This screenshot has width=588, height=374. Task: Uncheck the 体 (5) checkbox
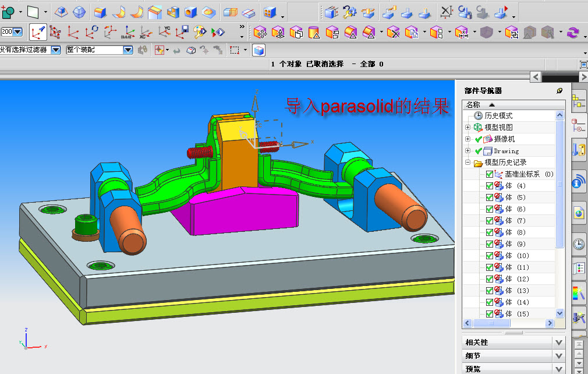click(x=490, y=197)
